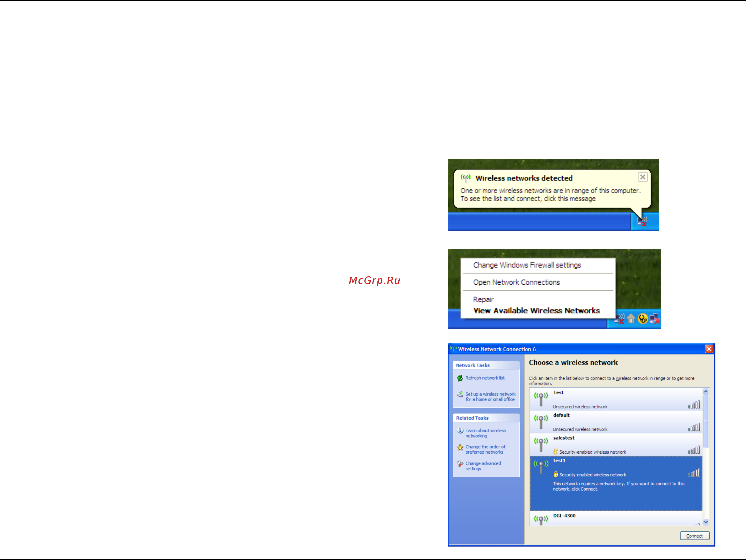This screenshot has height=560, width=746.
Task: Click antenna icon of Test network
Action: pyautogui.click(x=541, y=399)
